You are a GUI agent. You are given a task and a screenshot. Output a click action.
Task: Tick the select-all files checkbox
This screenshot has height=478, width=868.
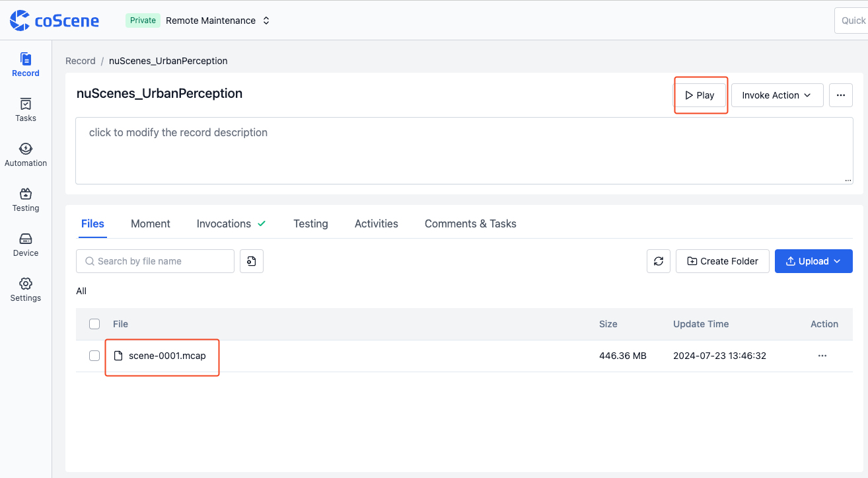[x=94, y=324]
